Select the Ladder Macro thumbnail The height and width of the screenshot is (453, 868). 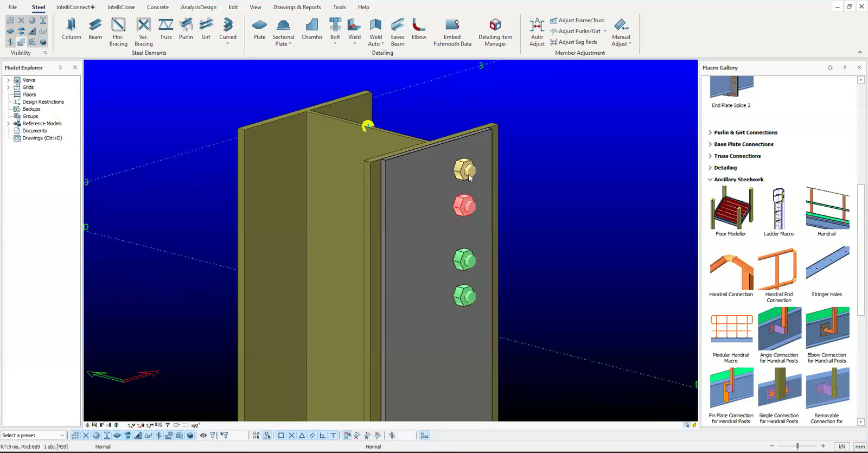[x=778, y=212]
